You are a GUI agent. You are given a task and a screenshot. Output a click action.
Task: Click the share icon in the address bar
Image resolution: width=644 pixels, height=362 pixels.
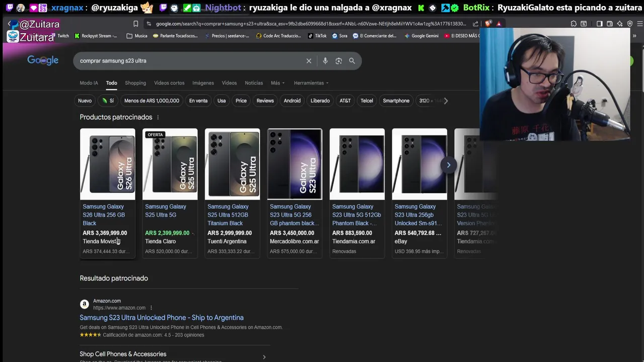(x=475, y=24)
